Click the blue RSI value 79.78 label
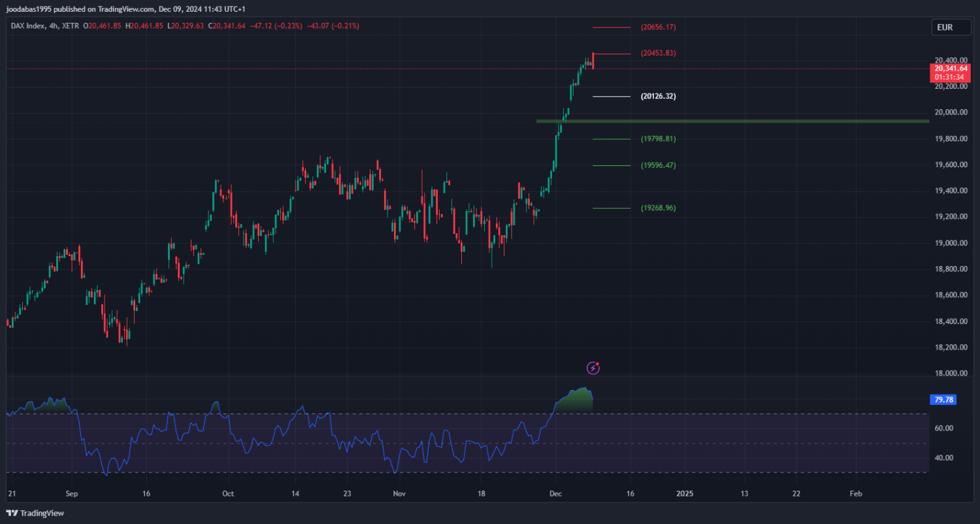 click(x=942, y=400)
